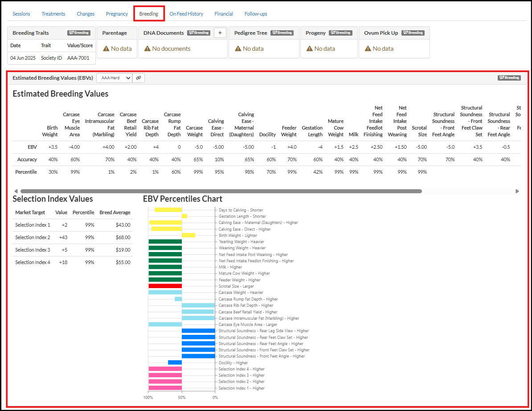This screenshot has width=532, height=411.
Task: Click the Breeding badge on the EBVs header
Action: pos(509,78)
